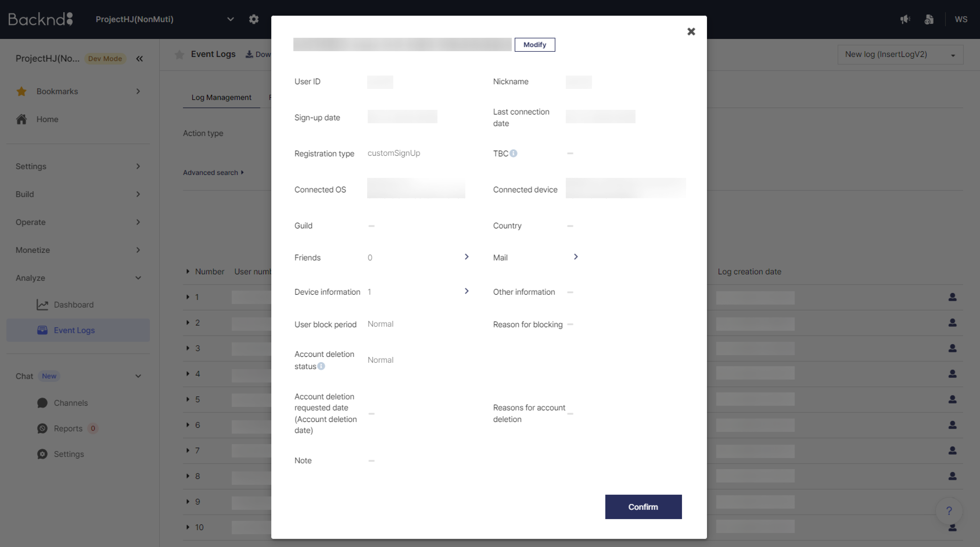Open the project settings gear icon
Image resolution: width=980 pixels, height=547 pixels.
pos(254,19)
